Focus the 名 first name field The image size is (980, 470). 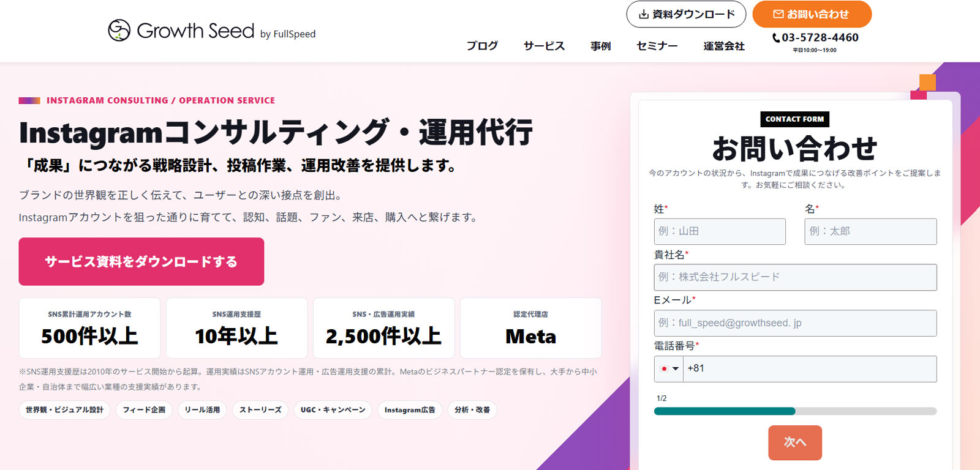pos(870,231)
